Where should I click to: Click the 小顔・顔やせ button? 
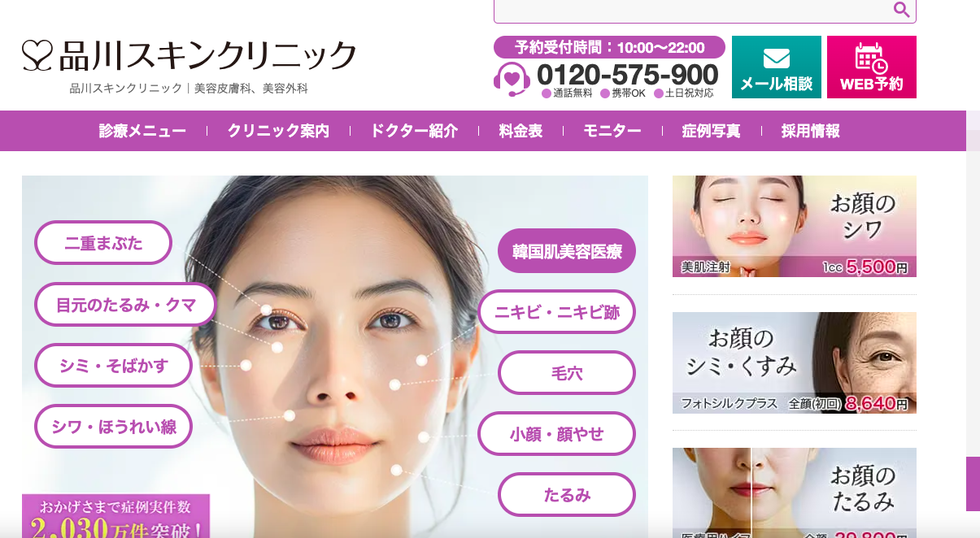(557, 434)
